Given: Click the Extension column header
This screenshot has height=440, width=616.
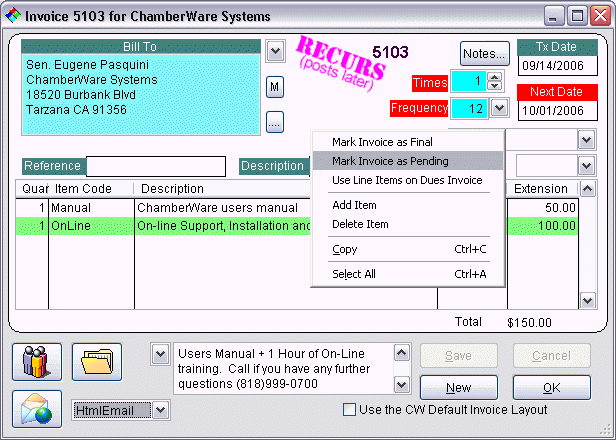Looking at the screenshot, I should tap(543, 189).
